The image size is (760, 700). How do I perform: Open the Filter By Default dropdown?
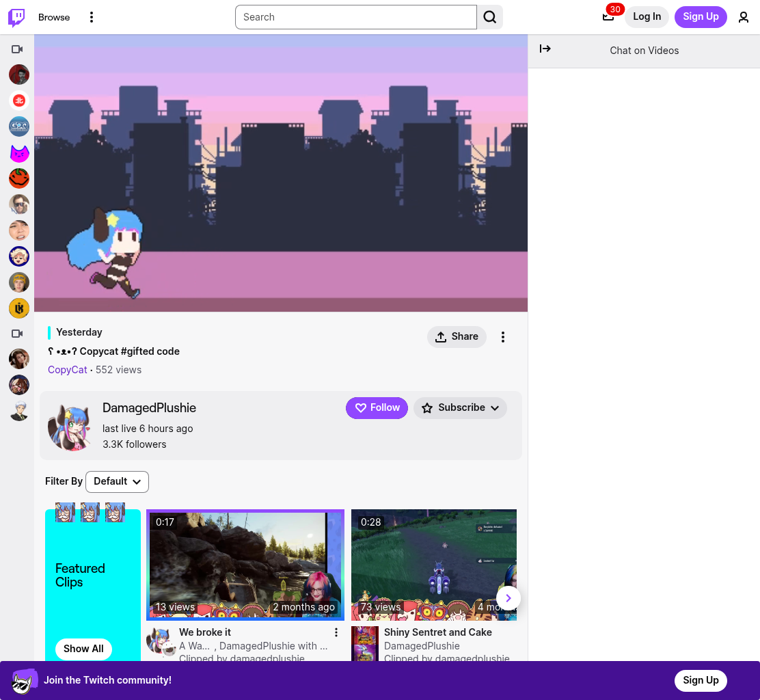tap(117, 482)
